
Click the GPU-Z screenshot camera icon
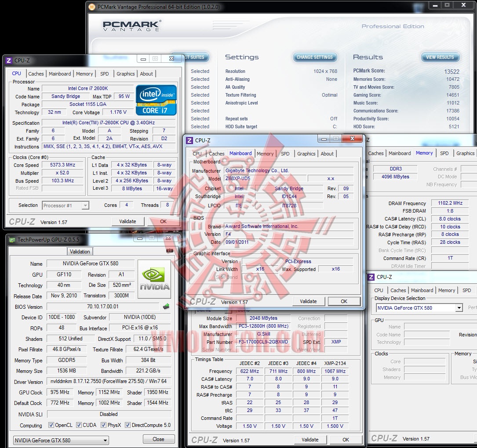click(x=170, y=251)
